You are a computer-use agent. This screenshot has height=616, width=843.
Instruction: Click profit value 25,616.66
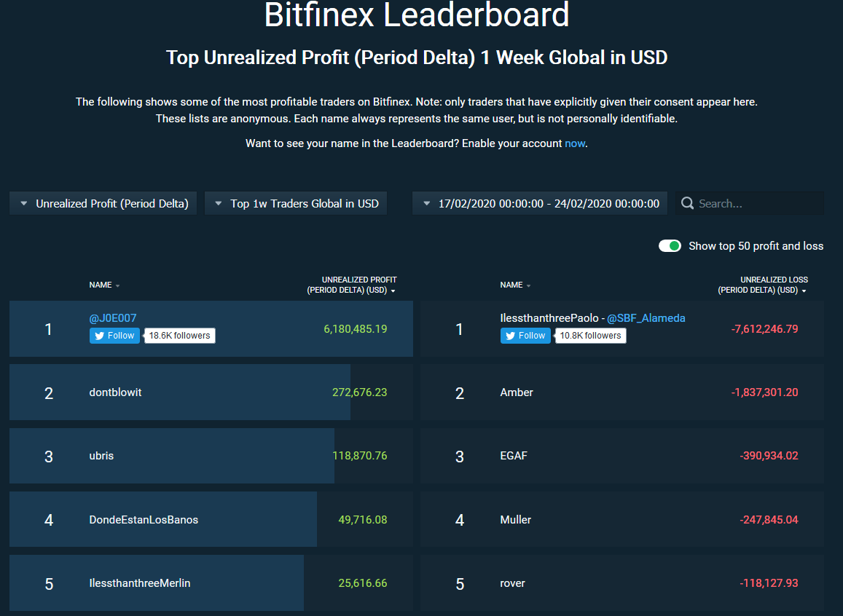coord(363,583)
